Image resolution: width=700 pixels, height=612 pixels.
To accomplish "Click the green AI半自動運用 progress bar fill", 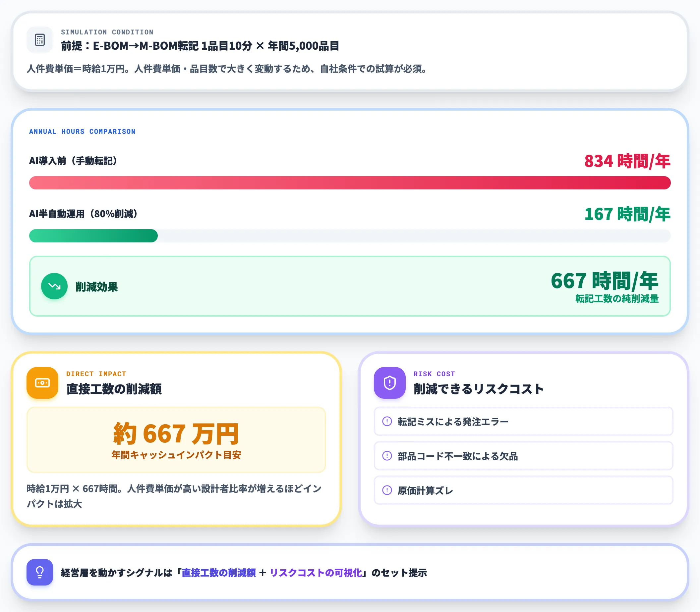I will [x=93, y=236].
